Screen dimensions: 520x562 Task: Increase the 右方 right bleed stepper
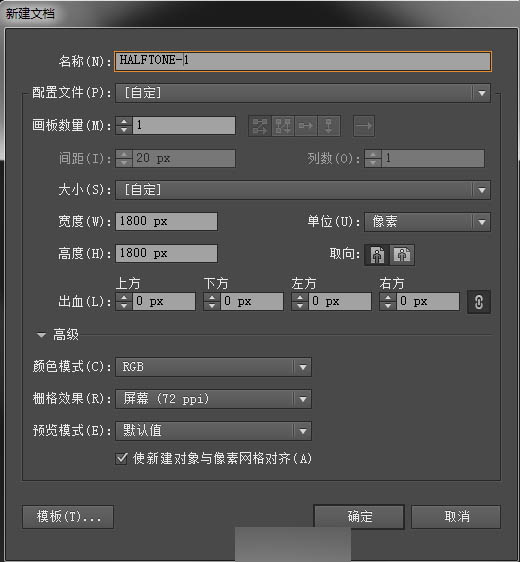coord(388,297)
